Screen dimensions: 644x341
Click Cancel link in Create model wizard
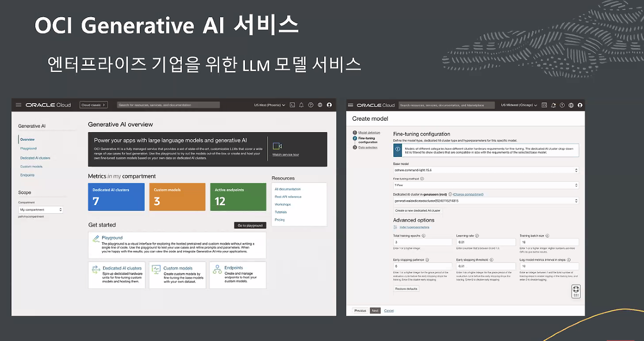coord(389,311)
